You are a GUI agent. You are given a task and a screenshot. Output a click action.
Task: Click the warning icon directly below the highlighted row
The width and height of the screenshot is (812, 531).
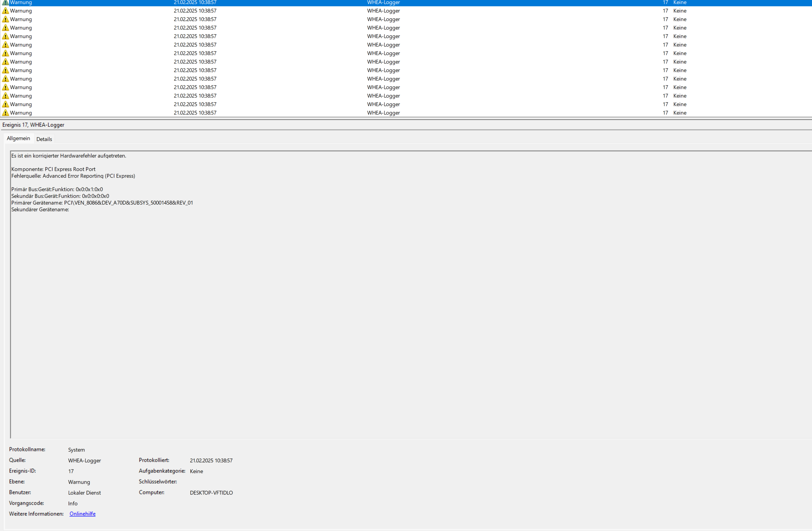[x=5, y=10]
